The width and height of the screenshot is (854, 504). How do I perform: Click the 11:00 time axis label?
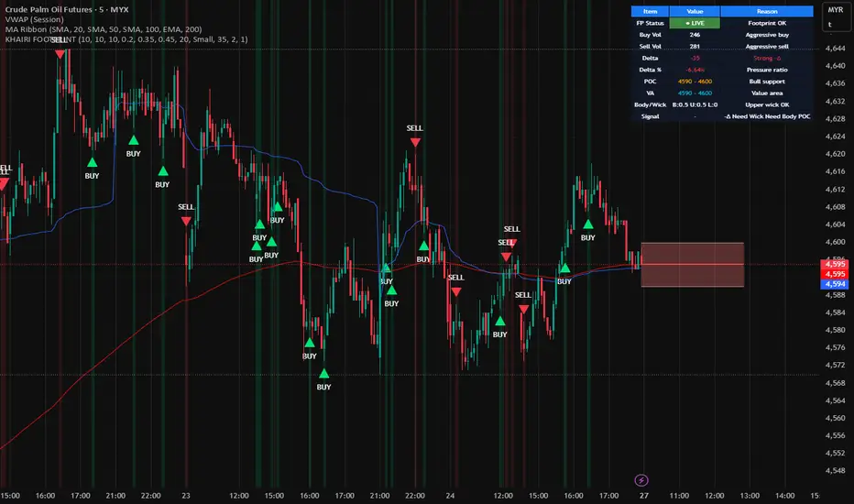[679, 495]
